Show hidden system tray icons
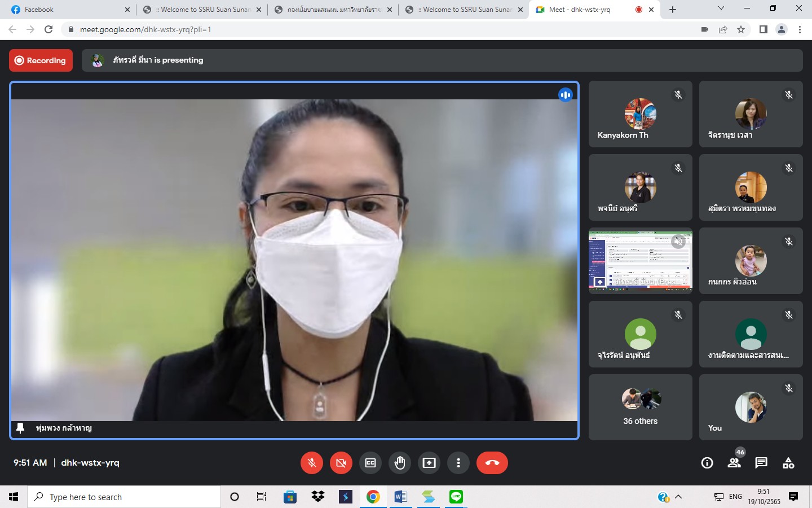Viewport: 812px width, 508px height. (x=678, y=497)
